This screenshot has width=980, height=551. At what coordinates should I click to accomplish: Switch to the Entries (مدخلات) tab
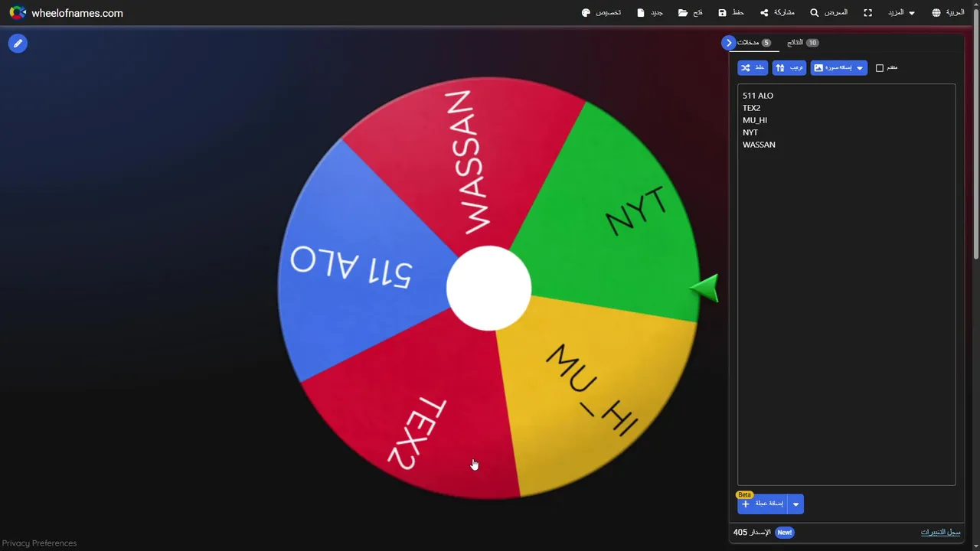tap(754, 43)
